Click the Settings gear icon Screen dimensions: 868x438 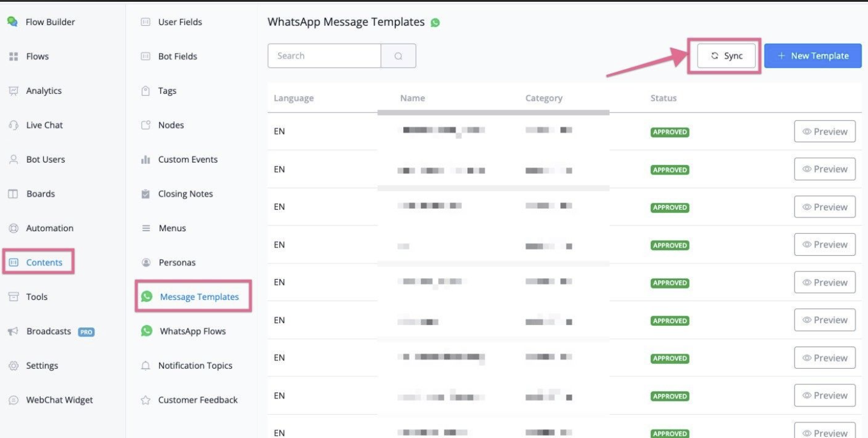[x=13, y=366]
